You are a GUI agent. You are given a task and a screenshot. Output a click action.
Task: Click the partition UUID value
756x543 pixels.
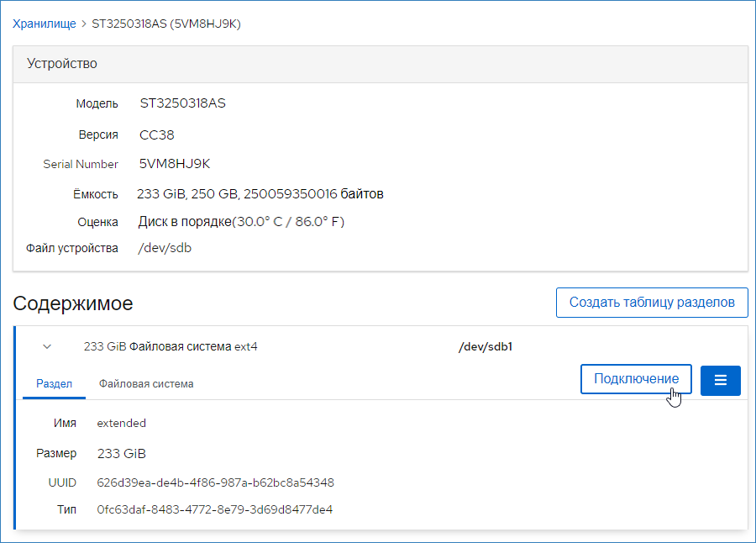point(215,482)
